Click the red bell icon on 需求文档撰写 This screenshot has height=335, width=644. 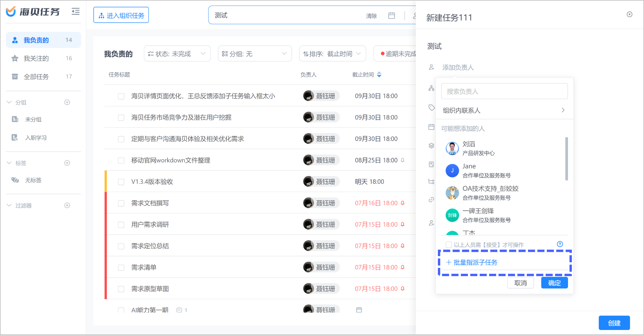[403, 203]
